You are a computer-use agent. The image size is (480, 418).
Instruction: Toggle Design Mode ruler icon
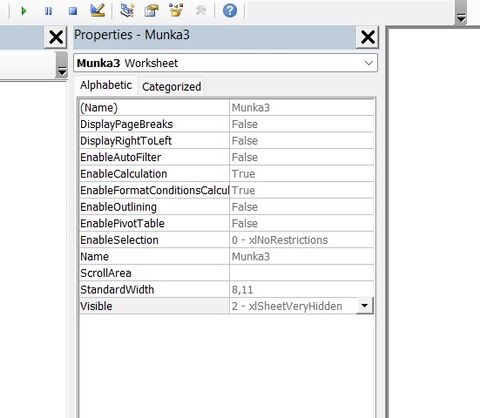pyautogui.click(x=98, y=10)
